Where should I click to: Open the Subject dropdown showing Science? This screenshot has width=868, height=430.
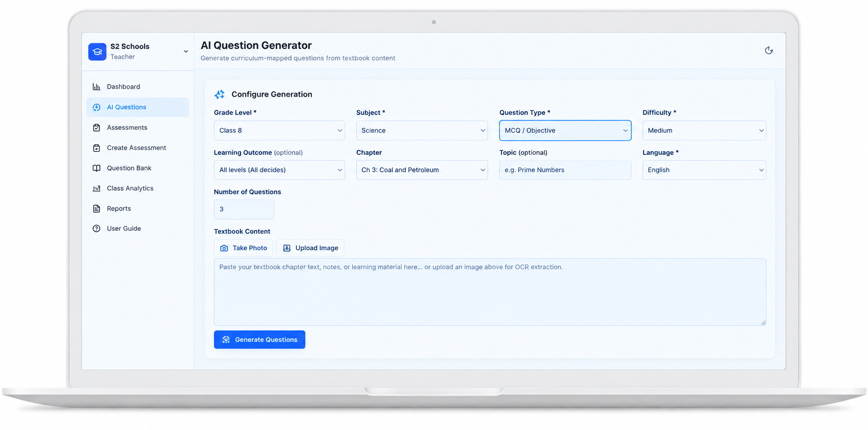[x=422, y=131]
